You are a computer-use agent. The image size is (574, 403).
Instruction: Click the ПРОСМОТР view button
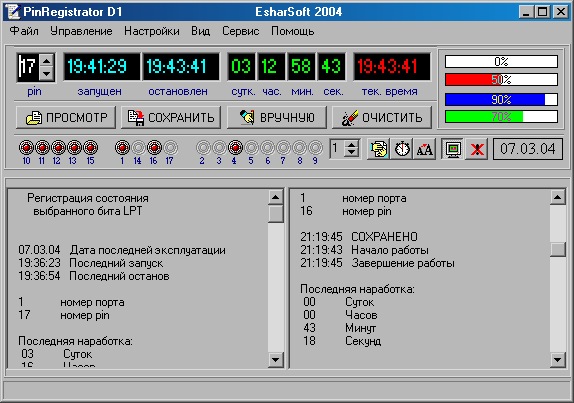[66, 117]
